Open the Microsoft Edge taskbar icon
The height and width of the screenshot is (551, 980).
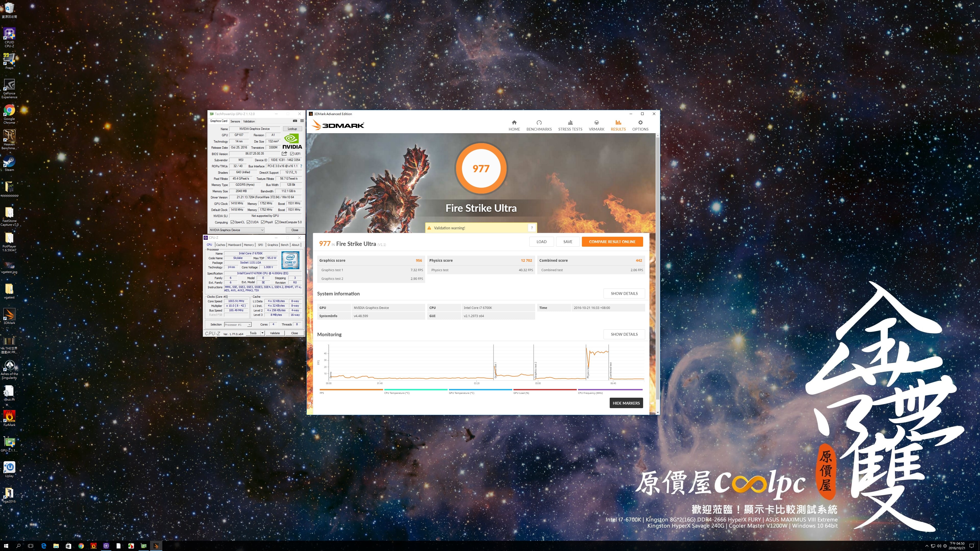point(43,546)
